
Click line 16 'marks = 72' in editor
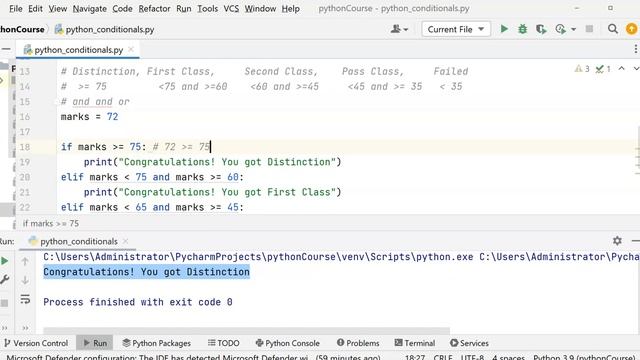tap(89, 117)
